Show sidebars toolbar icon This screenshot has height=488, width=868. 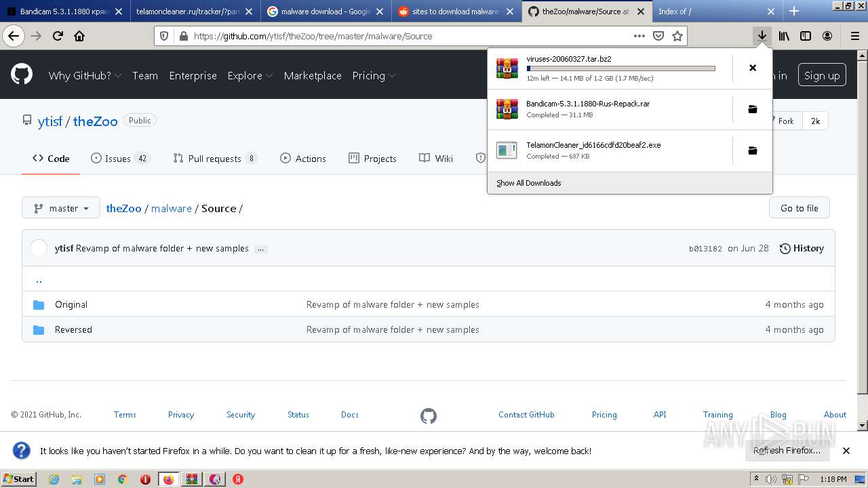[x=806, y=36]
